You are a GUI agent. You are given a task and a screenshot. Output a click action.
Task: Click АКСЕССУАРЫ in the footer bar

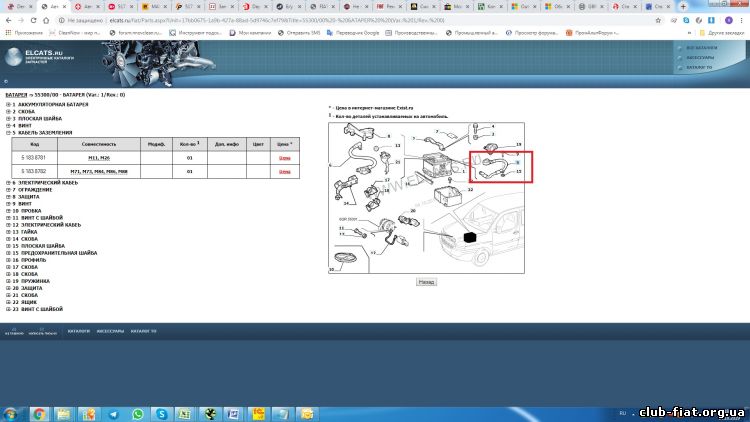click(x=110, y=331)
